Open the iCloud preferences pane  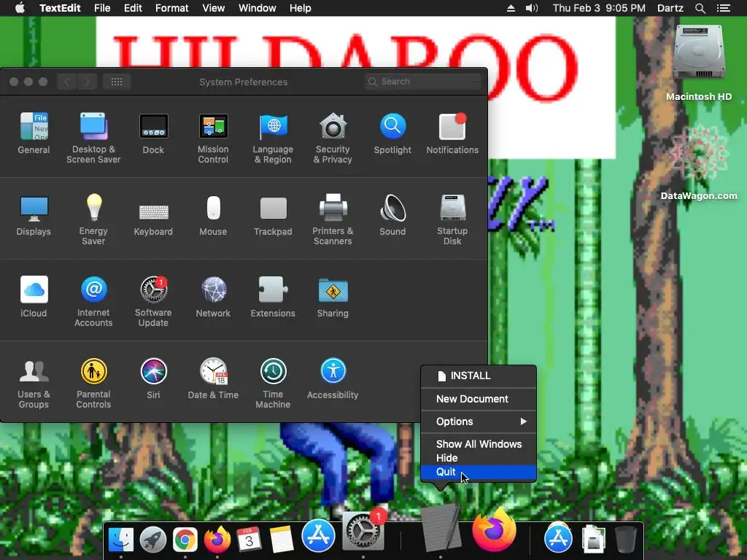point(34,296)
